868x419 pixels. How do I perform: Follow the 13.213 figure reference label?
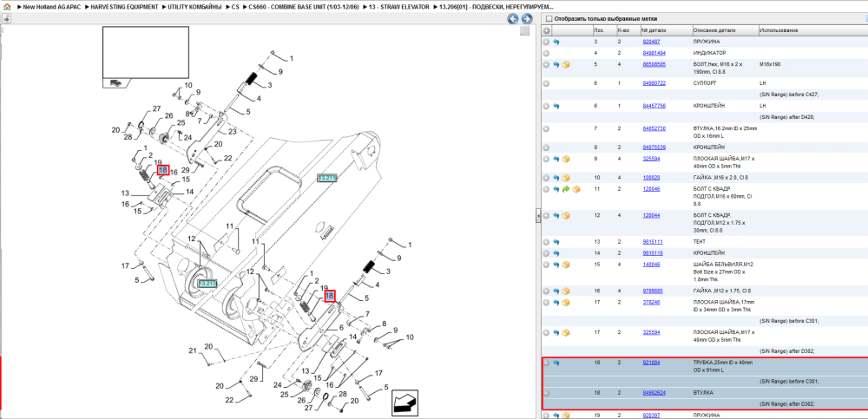207,284
